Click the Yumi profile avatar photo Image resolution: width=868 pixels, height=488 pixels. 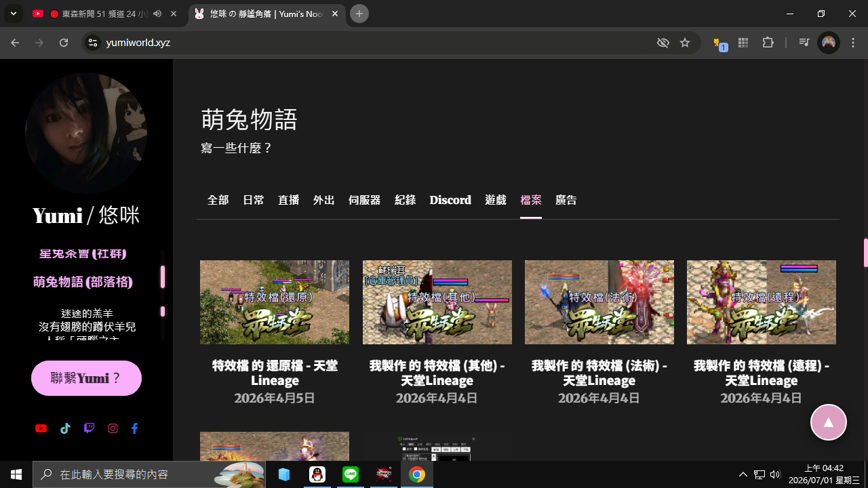86,134
